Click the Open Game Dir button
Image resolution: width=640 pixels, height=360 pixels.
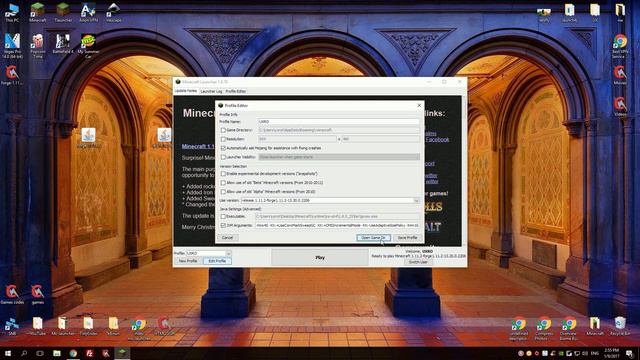coord(373,238)
